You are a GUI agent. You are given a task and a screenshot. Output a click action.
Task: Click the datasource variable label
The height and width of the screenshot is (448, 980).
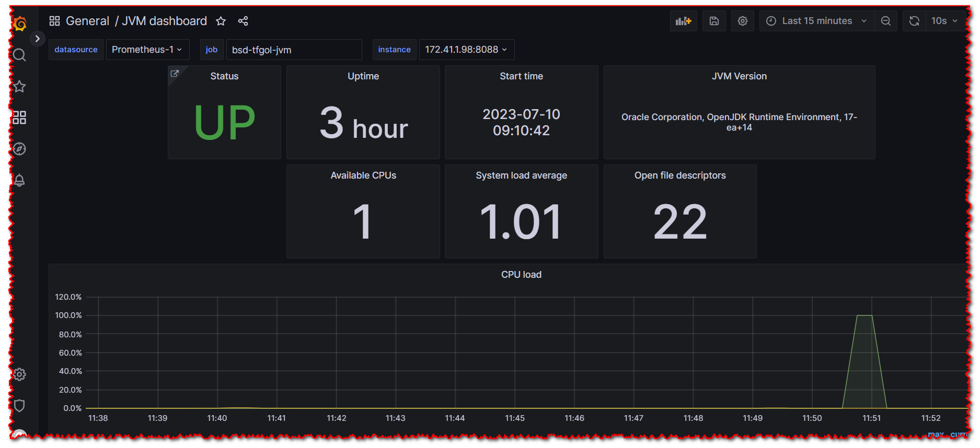(76, 50)
